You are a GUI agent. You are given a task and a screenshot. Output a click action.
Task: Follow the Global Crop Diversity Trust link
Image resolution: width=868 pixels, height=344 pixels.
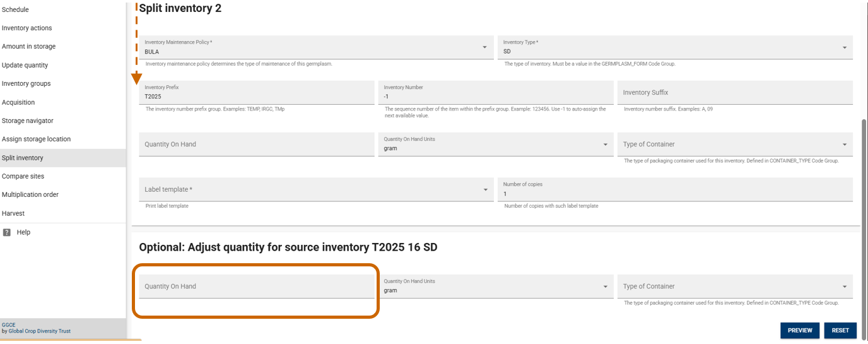[40, 331]
